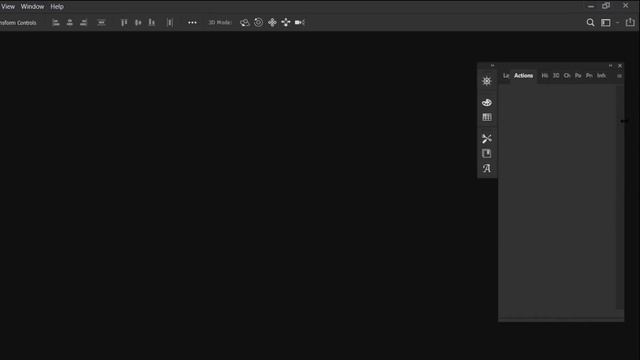Viewport: 640px width, 360px height.
Task: Select the 3D roll camera icon
Action: click(258, 22)
